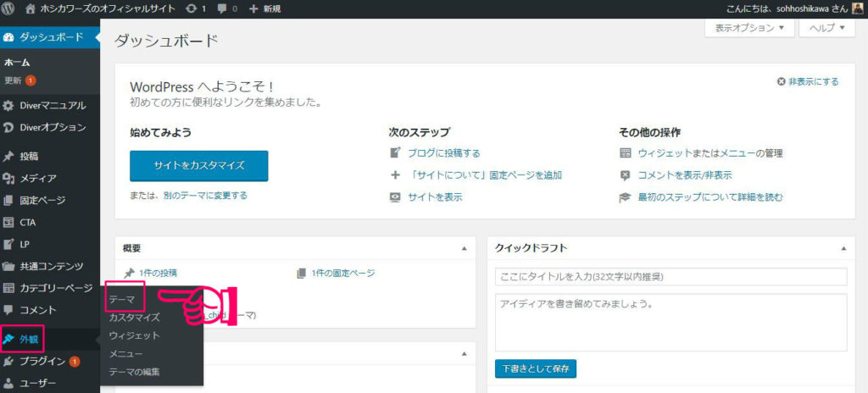Click the こんにちは、sohhoshikawa さん greeting

coord(786,9)
